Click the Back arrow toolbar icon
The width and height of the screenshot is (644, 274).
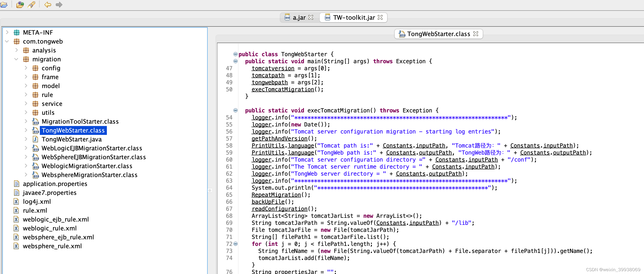pos(48,4)
